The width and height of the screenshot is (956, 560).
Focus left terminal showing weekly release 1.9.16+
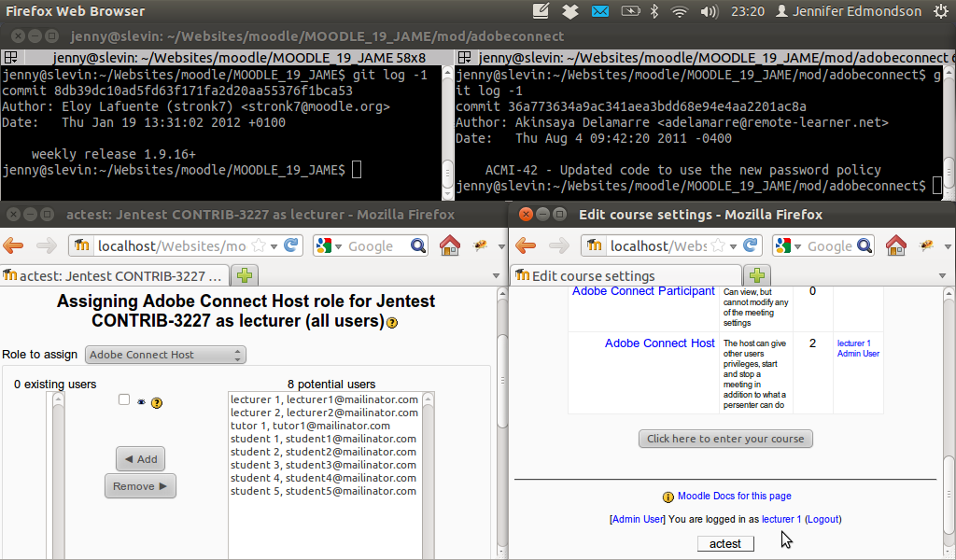pyautogui.click(x=220, y=133)
